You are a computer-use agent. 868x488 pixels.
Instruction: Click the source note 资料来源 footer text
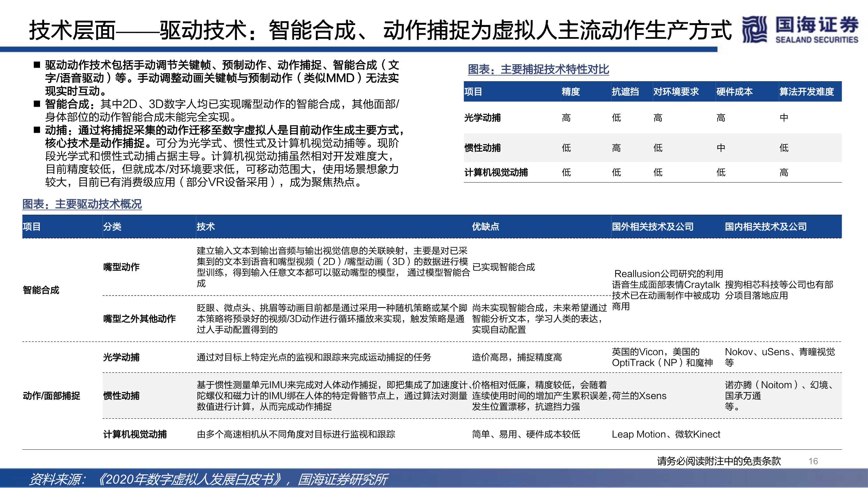coord(209,479)
